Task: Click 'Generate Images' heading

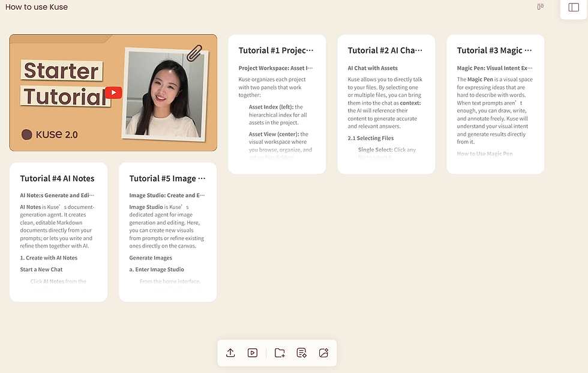Action: [x=151, y=258]
